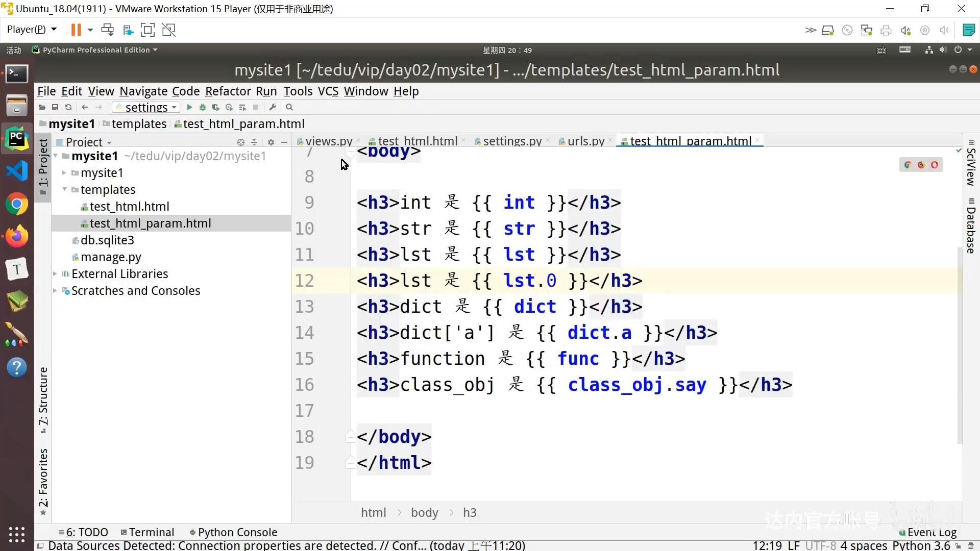The height and width of the screenshot is (551, 980).
Task: Open PyCharm from the Ubuntu dock
Action: (17, 138)
